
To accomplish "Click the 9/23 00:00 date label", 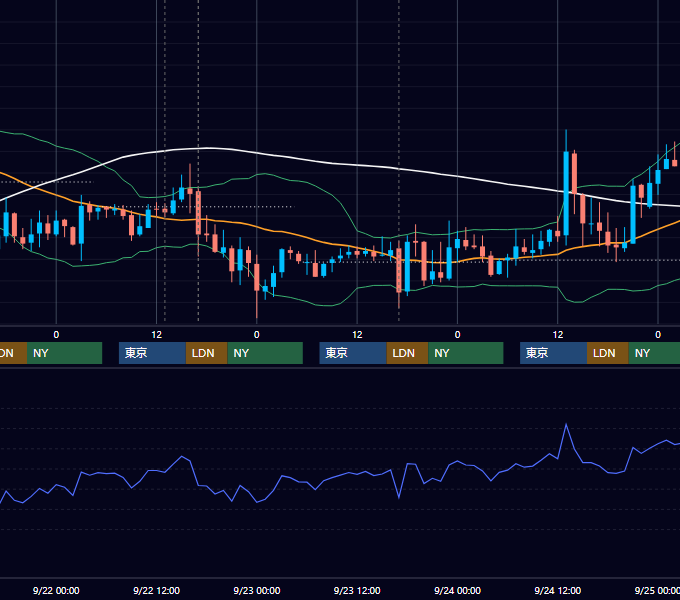I will pos(257,590).
